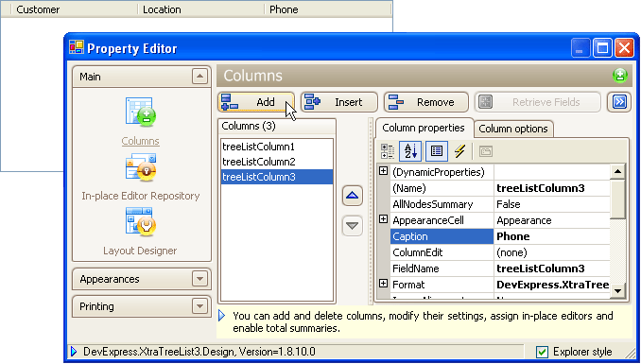Click the Layout Designer label
This screenshot has width=641, height=364.
pos(140,251)
